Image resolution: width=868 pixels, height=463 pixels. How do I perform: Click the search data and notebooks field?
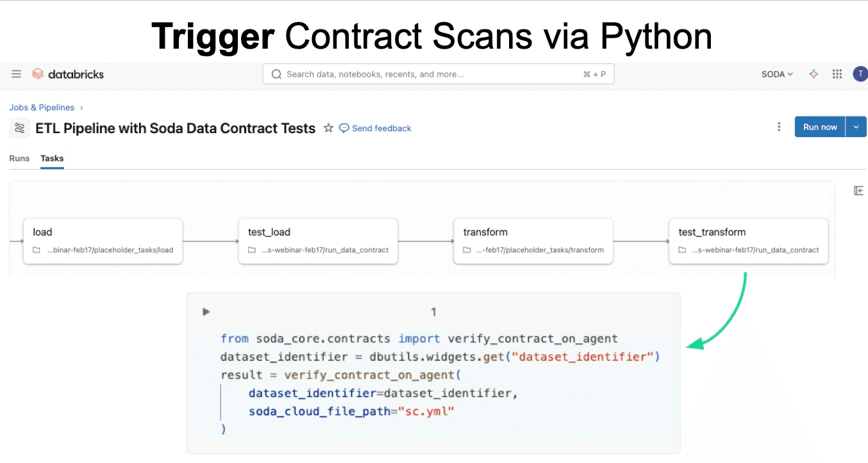coord(438,74)
